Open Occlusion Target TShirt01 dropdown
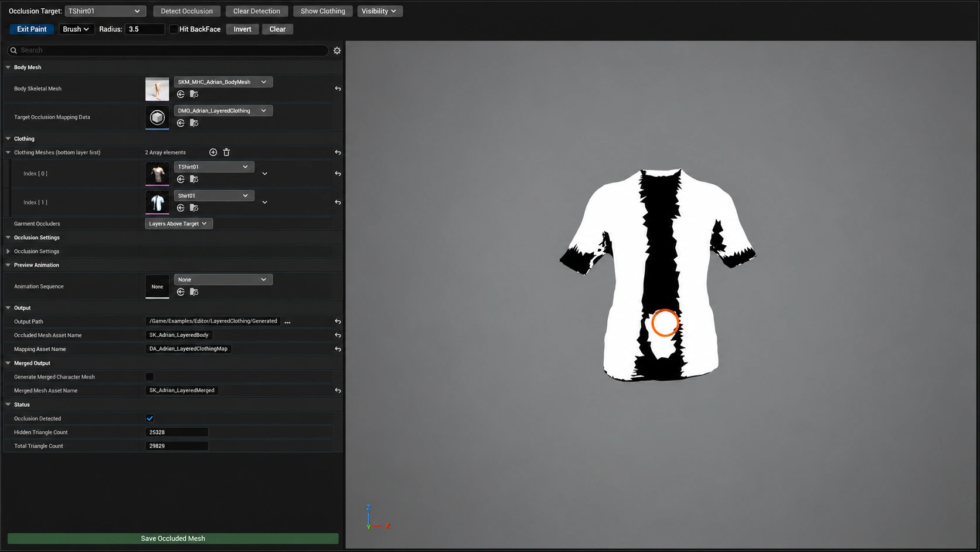Screen dimensions: 980x552 point(106,11)
